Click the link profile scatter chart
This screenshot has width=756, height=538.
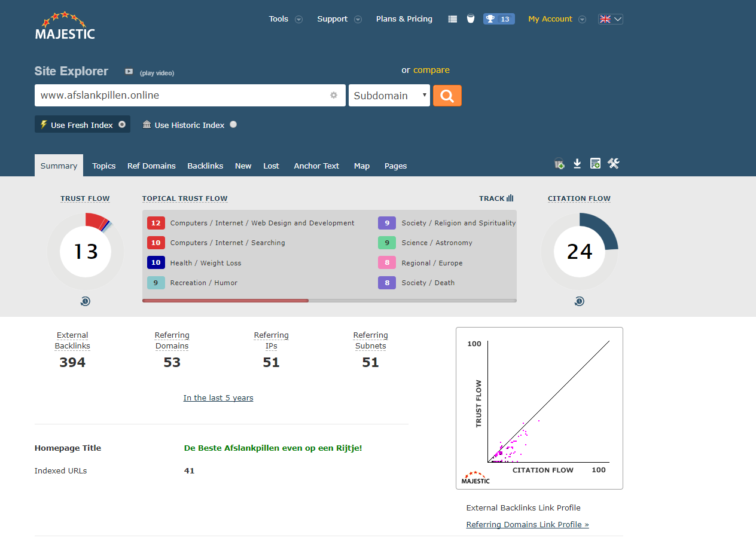click(x=539, y=408)
